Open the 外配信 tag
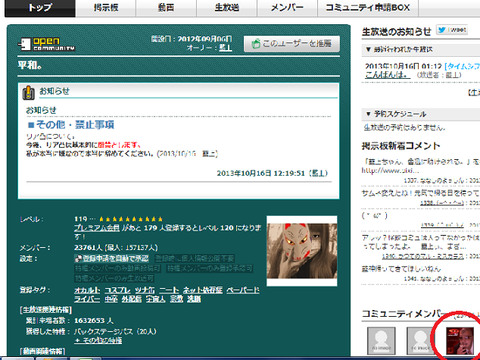The width and height of the screenshot is (480, 360). 132,299
